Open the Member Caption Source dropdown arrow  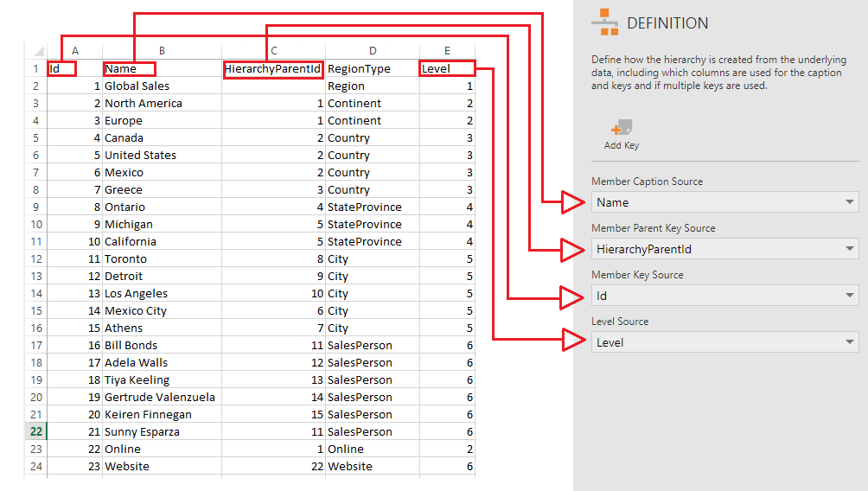[849, 202]
